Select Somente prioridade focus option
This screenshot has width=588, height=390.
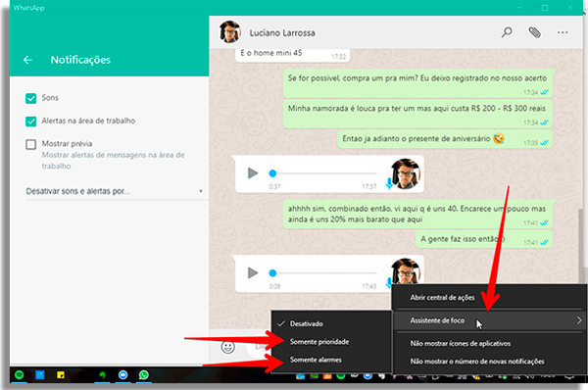coord(331,342)
